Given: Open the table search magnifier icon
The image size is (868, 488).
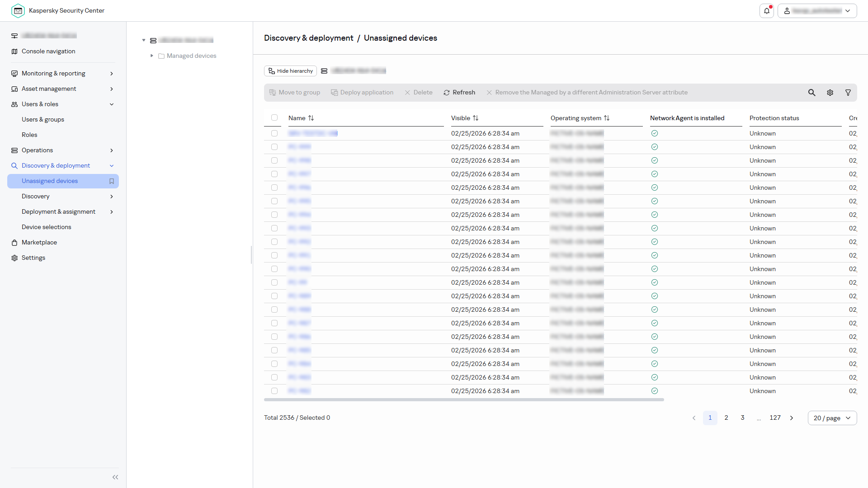Looking at the screenshot, I should pos(812,93).
